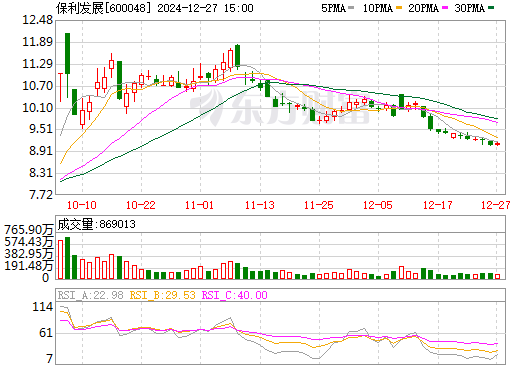
Task: Click the 12-17 date label
Action: [x=438, y=205]
